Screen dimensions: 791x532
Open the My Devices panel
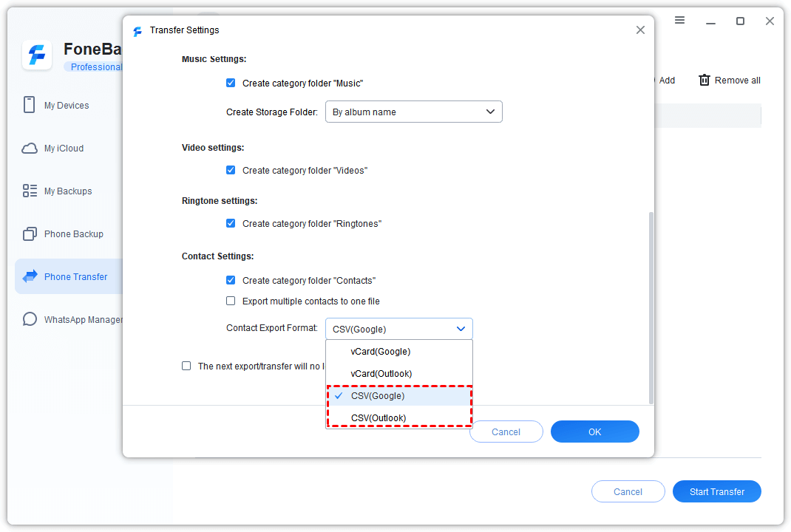(65, 105)
